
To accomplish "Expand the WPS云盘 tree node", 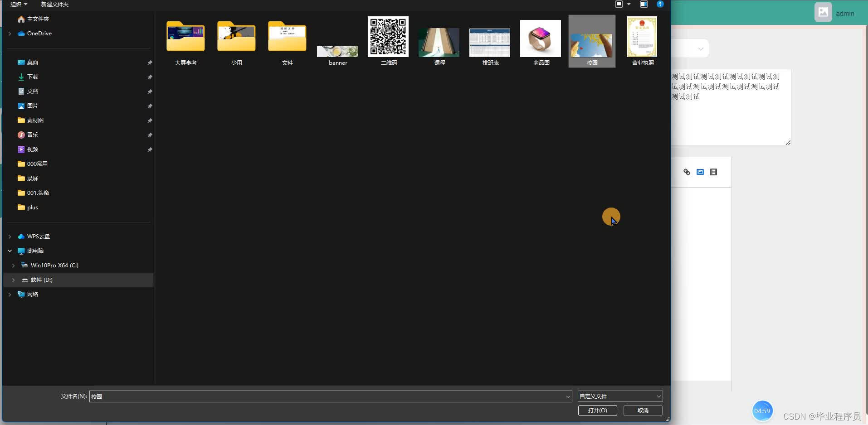I will coord(10,237).
